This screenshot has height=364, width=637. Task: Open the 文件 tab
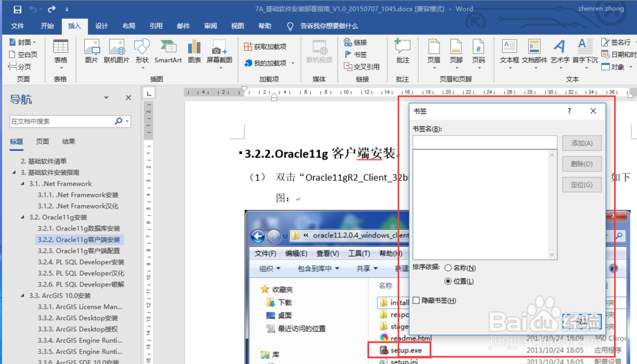[17, 26]
